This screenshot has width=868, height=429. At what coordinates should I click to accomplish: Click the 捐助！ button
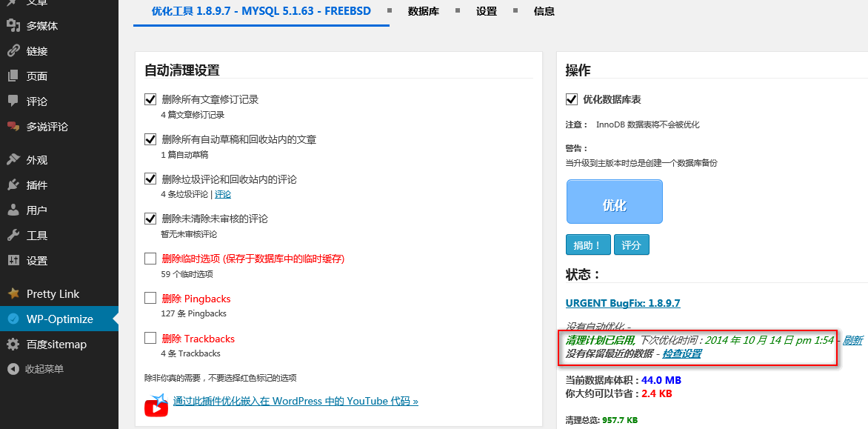click(x=588, y=245)
